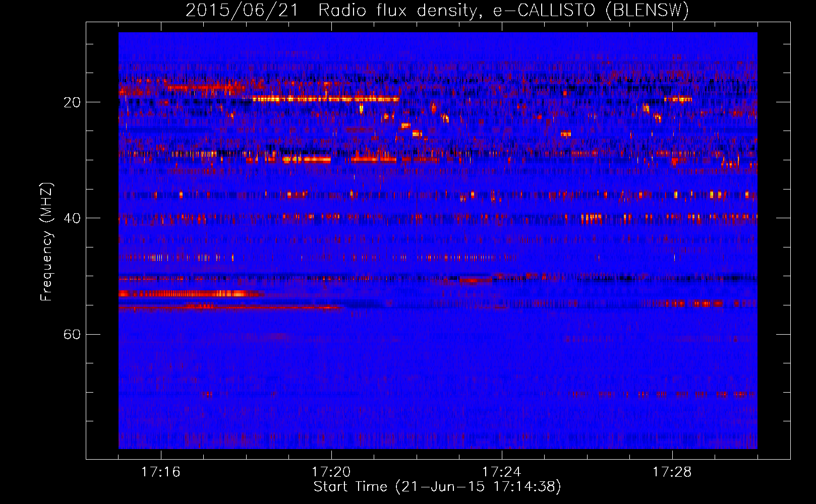Click the 20 frequency tick label
This screenshot has height=504, width=816.
coord(72,102)
